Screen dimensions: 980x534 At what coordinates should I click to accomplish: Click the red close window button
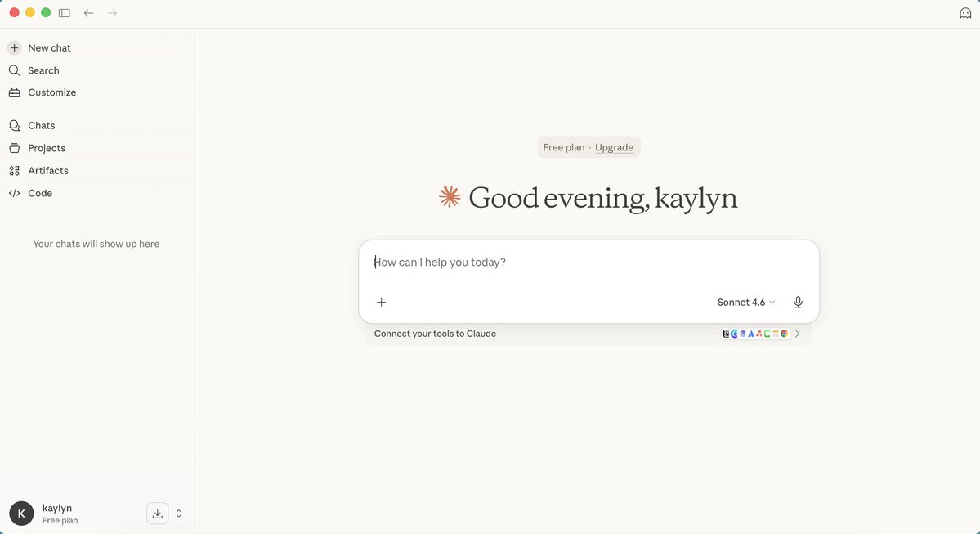click(15, 12)
